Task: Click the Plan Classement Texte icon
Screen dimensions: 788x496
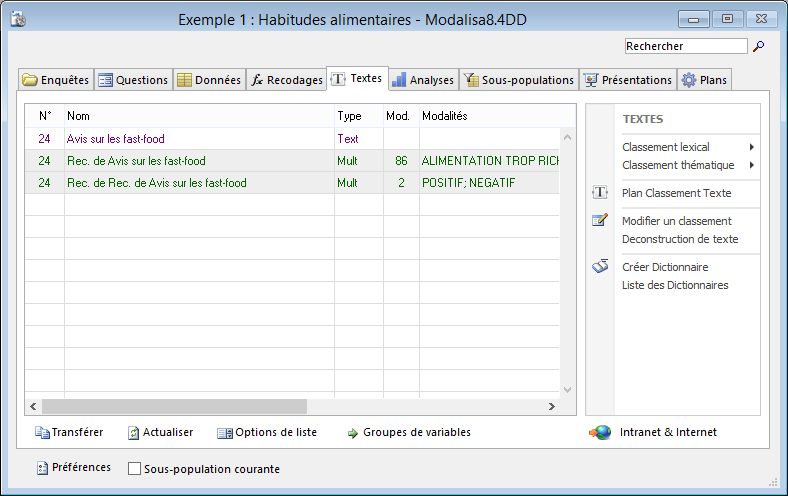Action: coord(600,193)
